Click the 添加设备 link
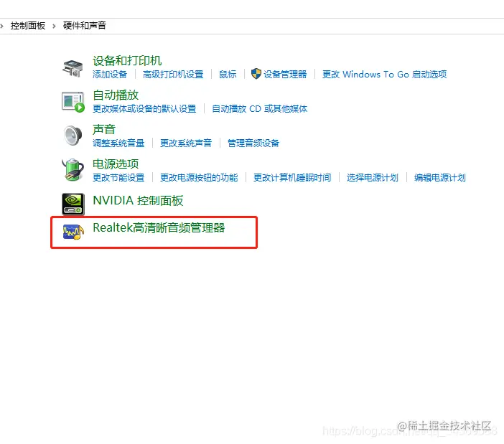The width and height of the screenshot is (504, 444). [x=110, y=75]
